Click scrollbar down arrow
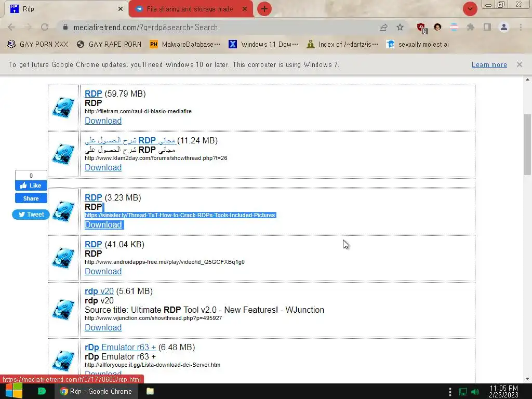 pyautogui.click(x=527, y=379)
